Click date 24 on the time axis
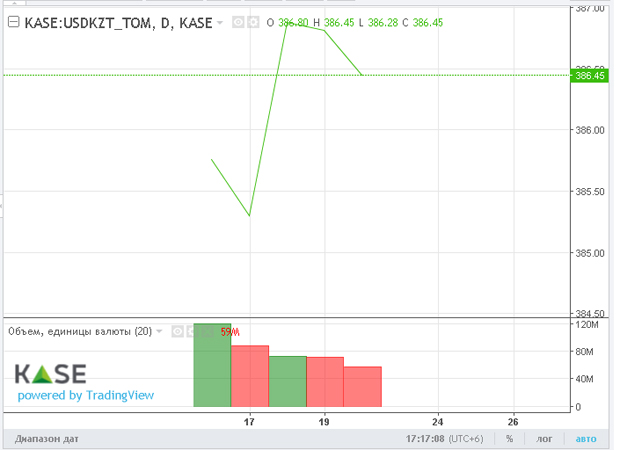The width and height of the screenshot is (620, 450). click(437, 422)
